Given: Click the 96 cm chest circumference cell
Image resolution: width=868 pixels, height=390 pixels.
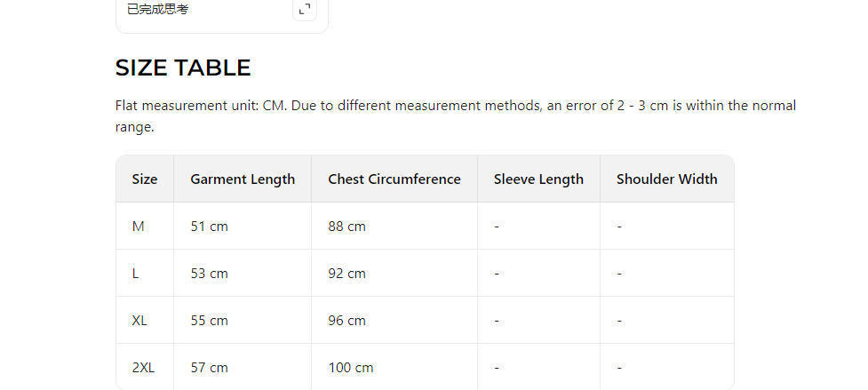Looking at the screenshot, I should (346, 320).
